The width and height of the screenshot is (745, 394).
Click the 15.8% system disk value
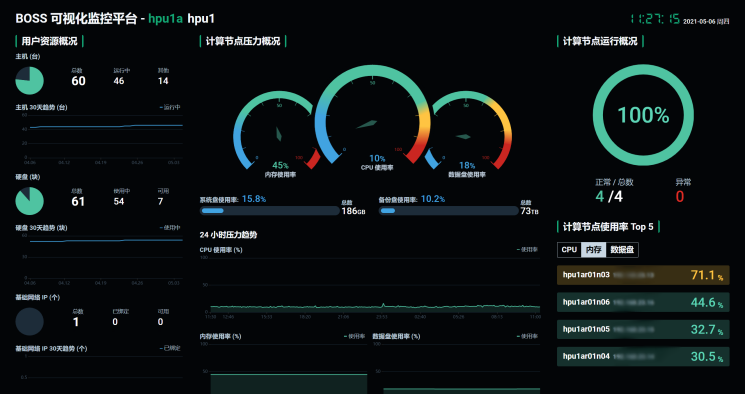point(254,199)
